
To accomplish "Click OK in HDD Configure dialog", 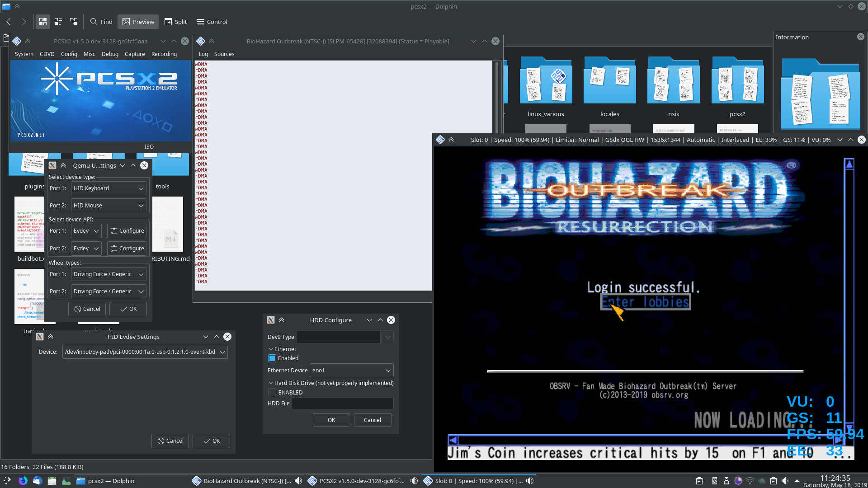I will click(x=331, y=420).
